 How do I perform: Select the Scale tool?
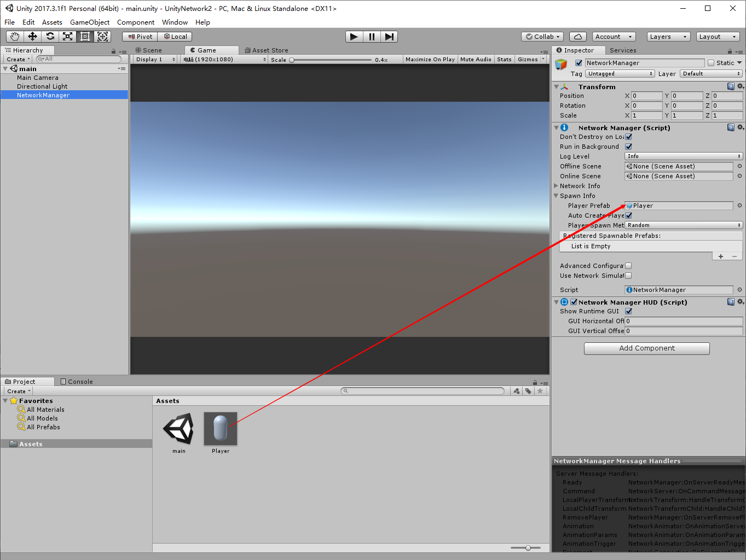pos(67,37)
